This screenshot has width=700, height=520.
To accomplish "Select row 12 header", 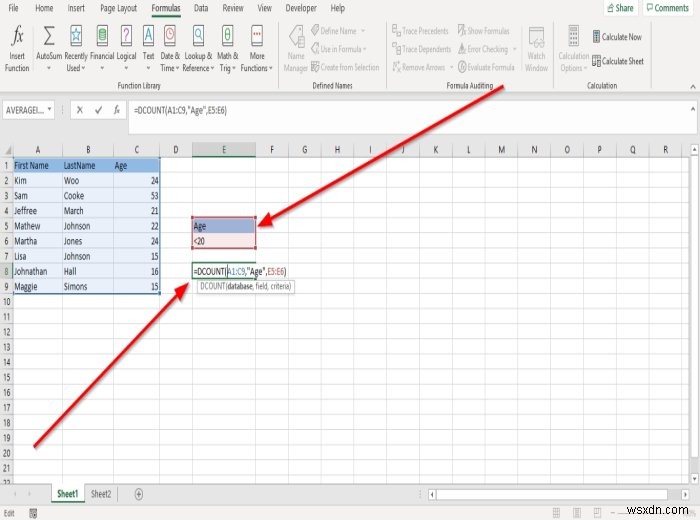I will [x=6, y=332].
